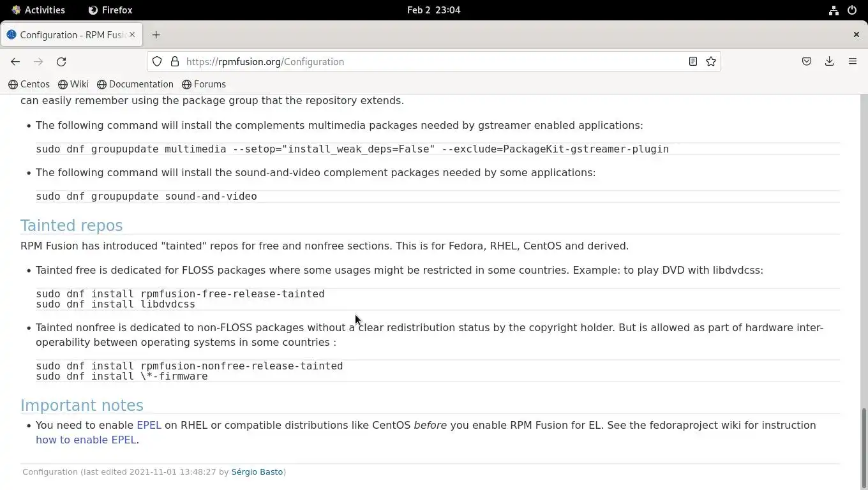
Task: Click the Important notes heading
Action: pyautogui.click(x=82, y=405)
